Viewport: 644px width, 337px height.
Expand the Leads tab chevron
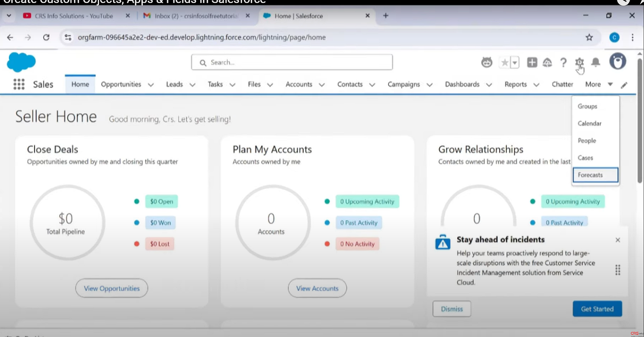pos(192,85)
